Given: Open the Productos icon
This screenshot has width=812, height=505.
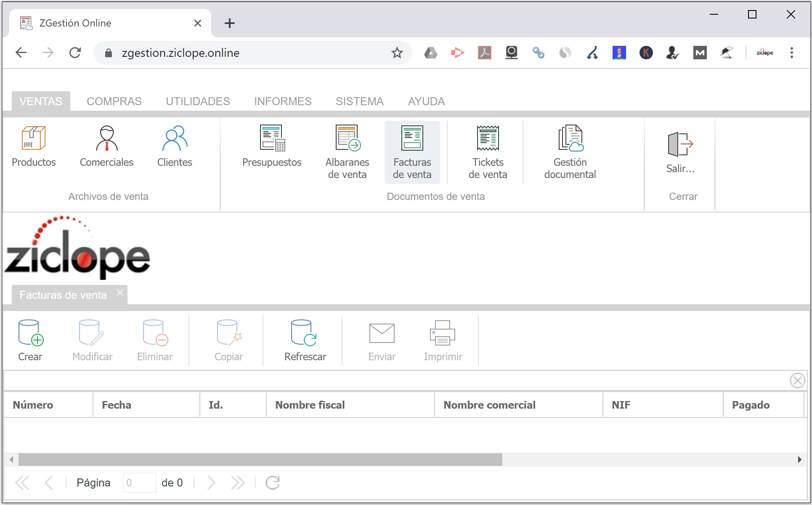Looking at the screenshot, I should point(34,146).
